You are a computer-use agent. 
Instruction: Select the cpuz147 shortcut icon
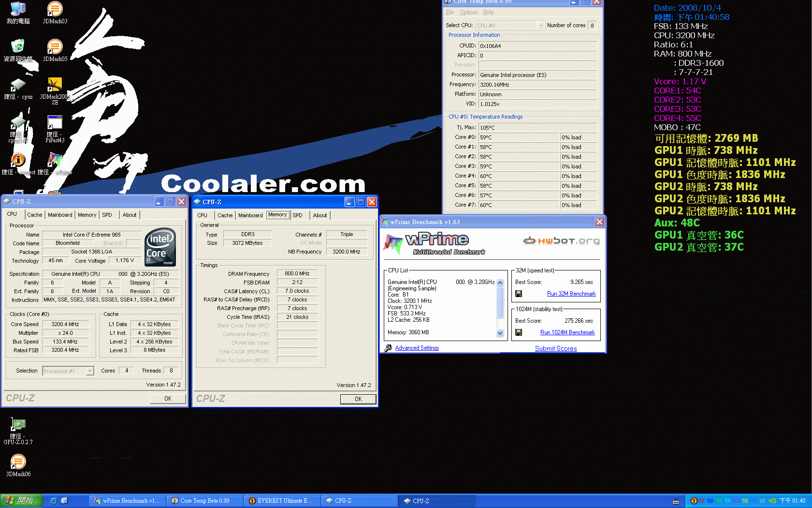(18, 129)
